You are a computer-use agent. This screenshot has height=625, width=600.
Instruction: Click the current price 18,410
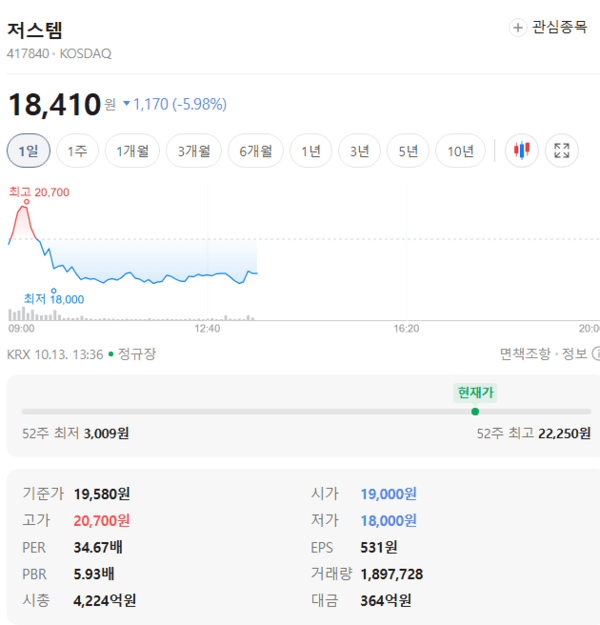pyautogui.click(x=55, y=104)
